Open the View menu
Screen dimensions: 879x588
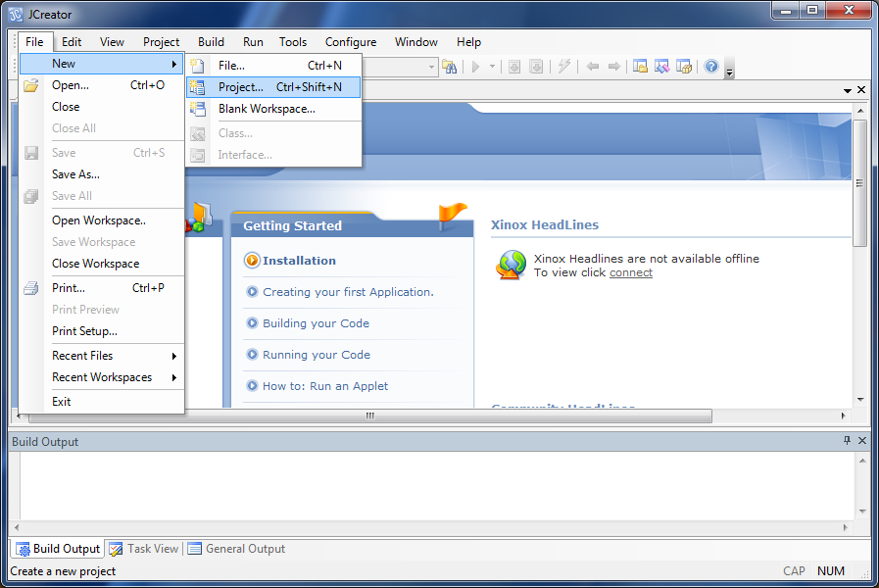(x=112, y=42)
